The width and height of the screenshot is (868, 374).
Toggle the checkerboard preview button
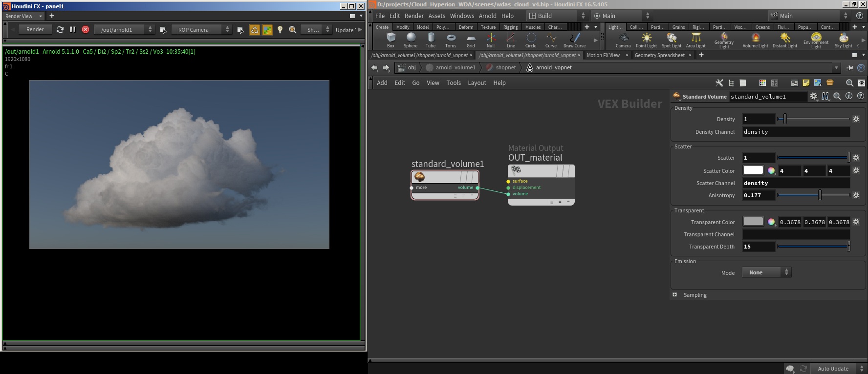click(267, 30)
